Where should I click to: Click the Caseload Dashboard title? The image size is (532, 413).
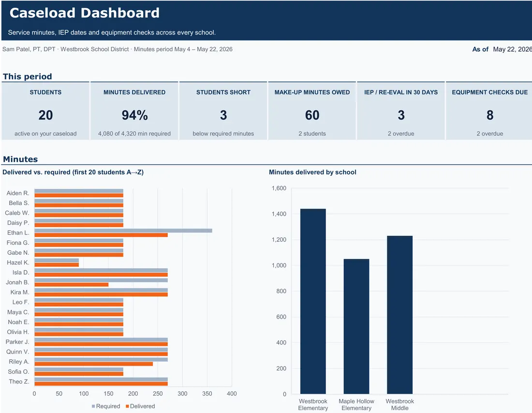(x=85, y=13)
